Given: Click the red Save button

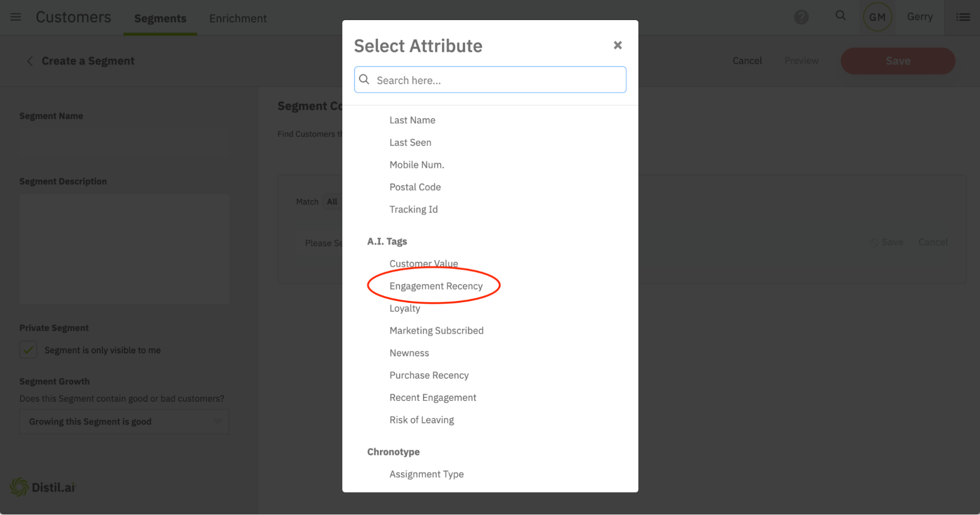Looking at the screenshot, I should pyautogui.click(x=898, y=61).
